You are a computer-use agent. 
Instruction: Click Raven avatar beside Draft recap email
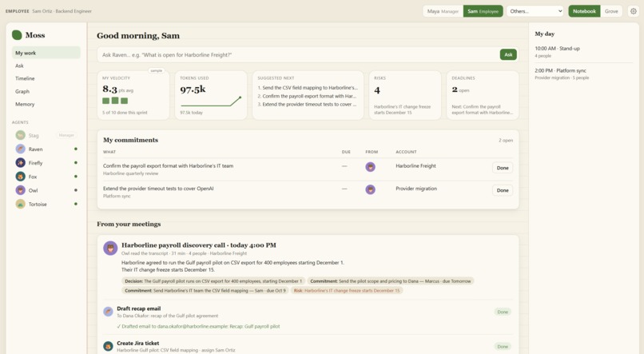(x=108, y=312)
